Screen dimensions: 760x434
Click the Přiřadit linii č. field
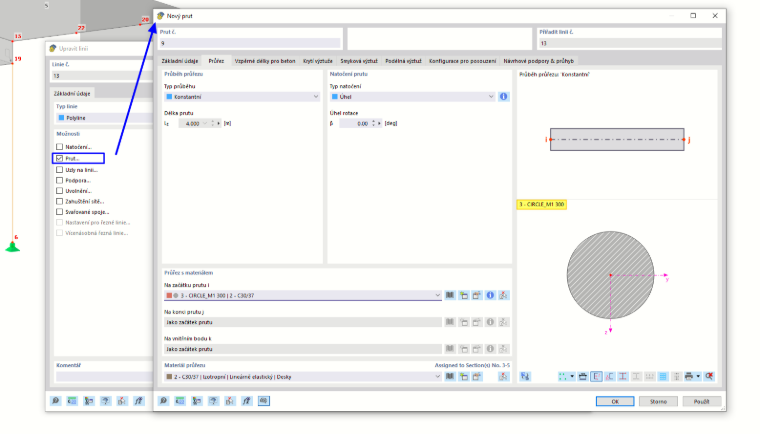(630, 43)
